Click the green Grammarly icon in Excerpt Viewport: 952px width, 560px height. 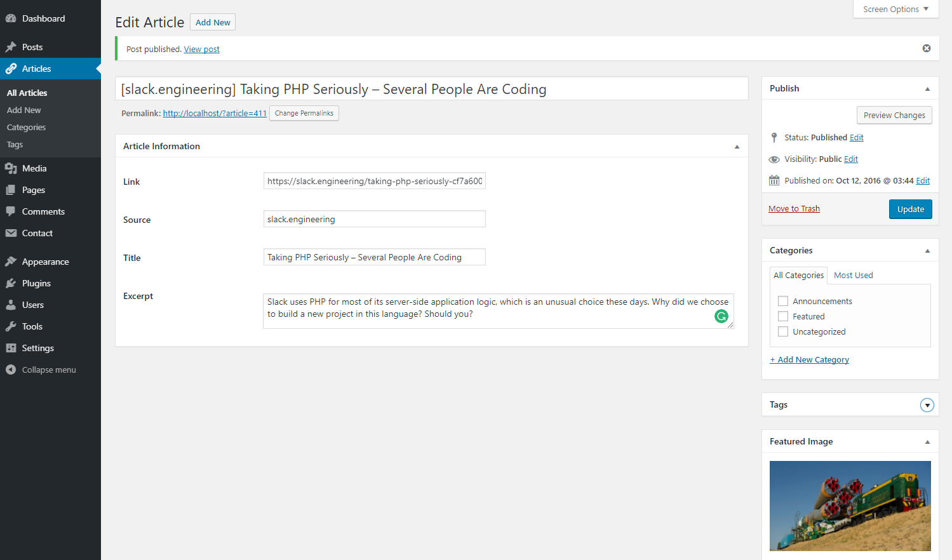(x=721, y=316)
